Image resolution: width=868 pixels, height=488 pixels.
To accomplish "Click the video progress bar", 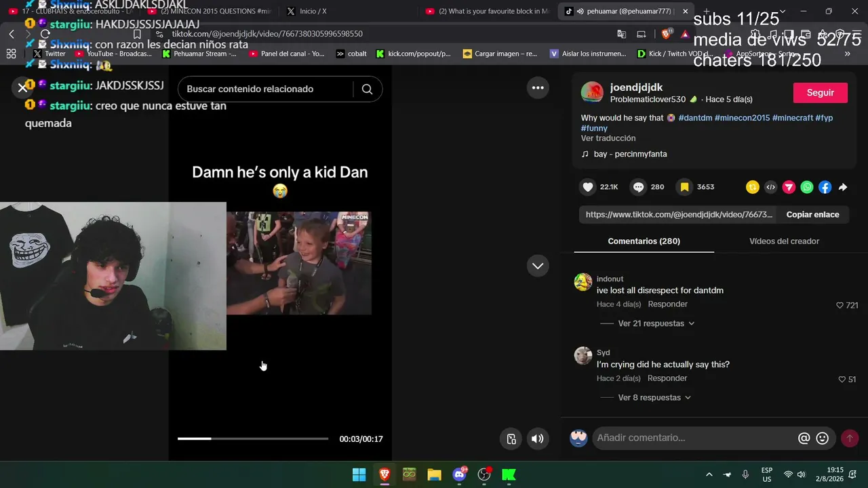I will [x=253, y=439].
